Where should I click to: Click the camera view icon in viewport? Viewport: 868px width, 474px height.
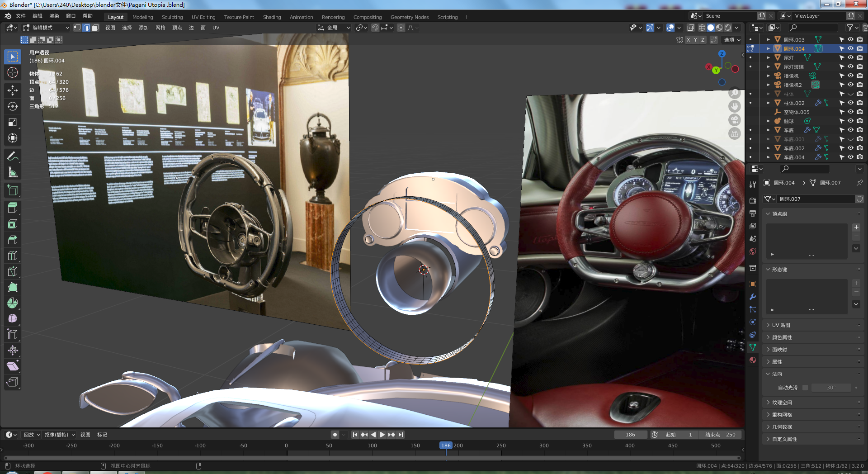(735, 120)
